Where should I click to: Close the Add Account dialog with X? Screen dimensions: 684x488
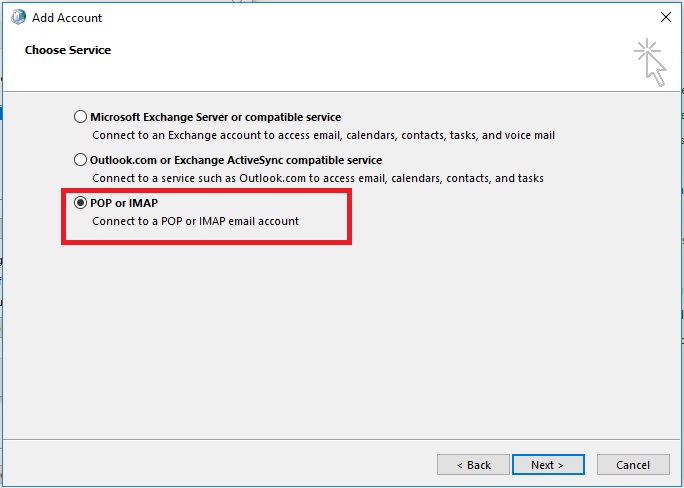click(x=666, y=17)
